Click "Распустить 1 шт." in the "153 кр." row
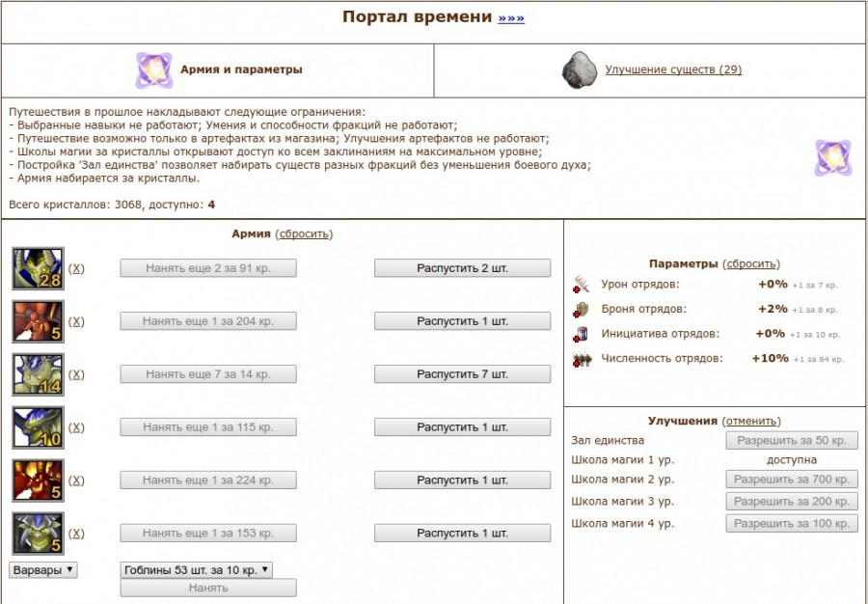The image size is (868, 604). tap(462, 534)
